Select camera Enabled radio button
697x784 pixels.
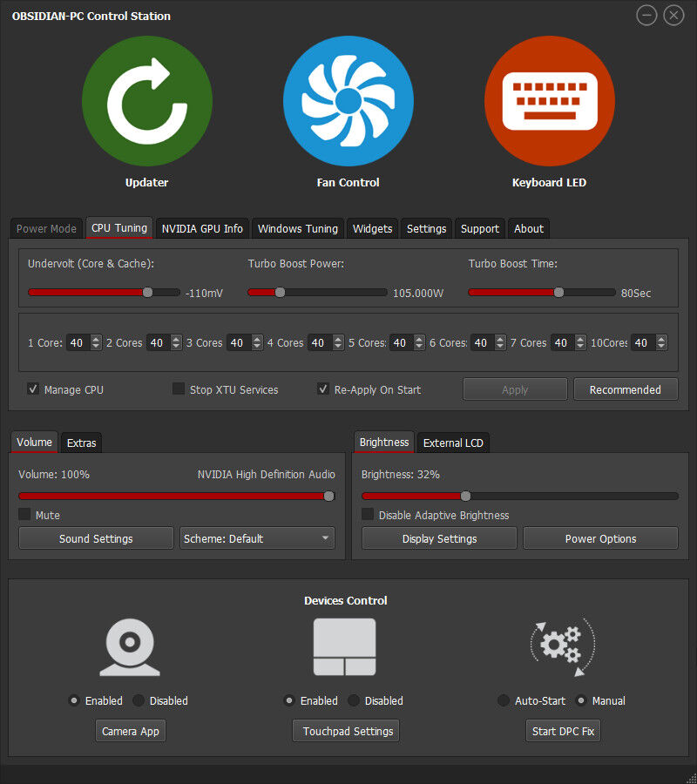coord(74,700)
